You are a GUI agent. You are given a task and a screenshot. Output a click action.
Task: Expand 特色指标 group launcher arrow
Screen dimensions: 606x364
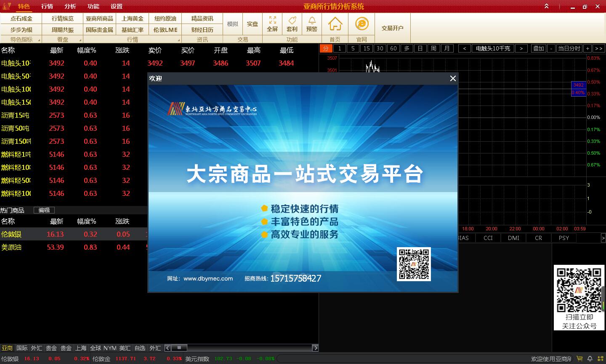tap(39, 40)
